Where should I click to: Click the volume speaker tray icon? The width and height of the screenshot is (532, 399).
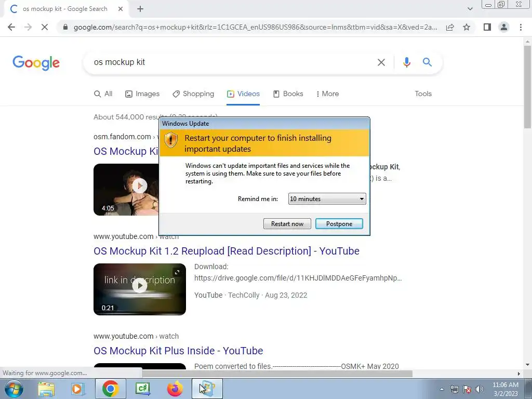(480, 390)
